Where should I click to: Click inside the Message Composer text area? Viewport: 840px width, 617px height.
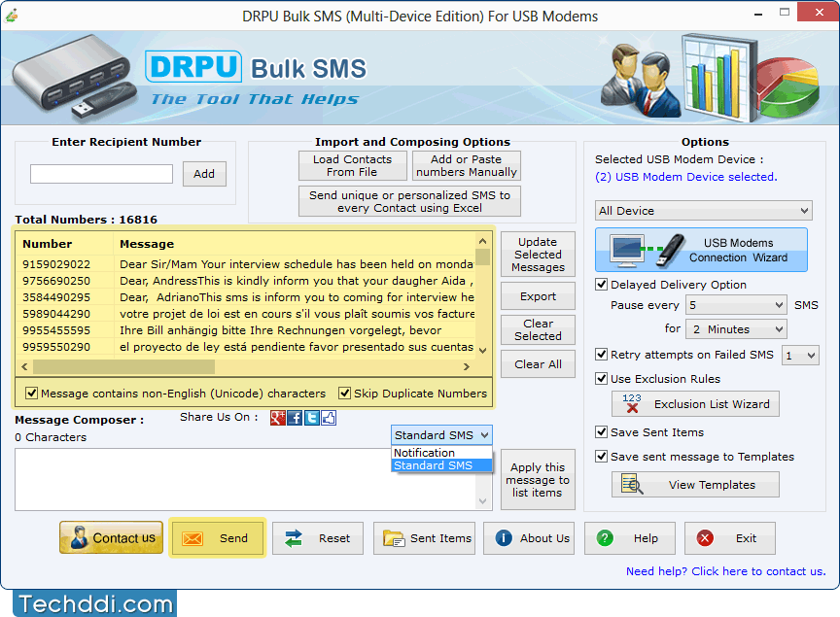245,479
